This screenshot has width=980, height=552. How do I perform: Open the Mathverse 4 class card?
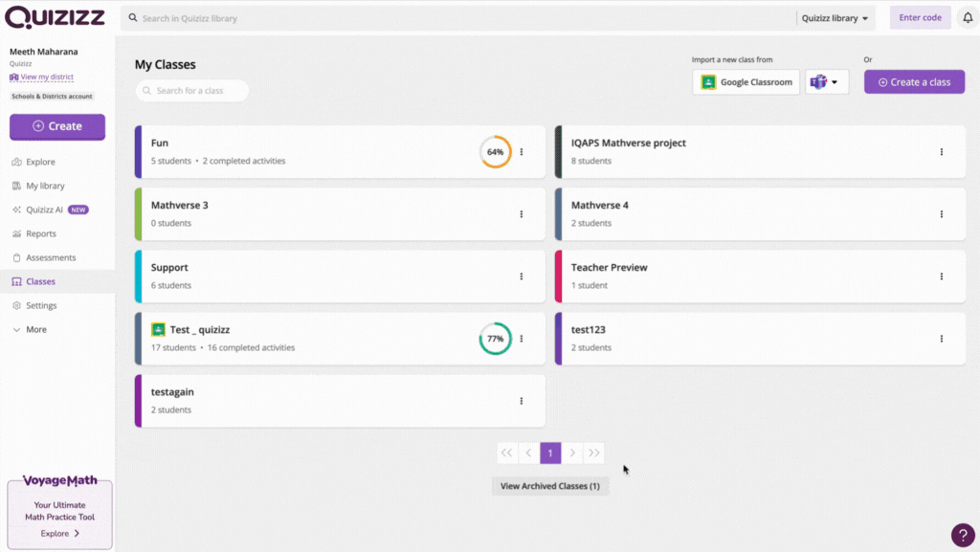[760, 214]
